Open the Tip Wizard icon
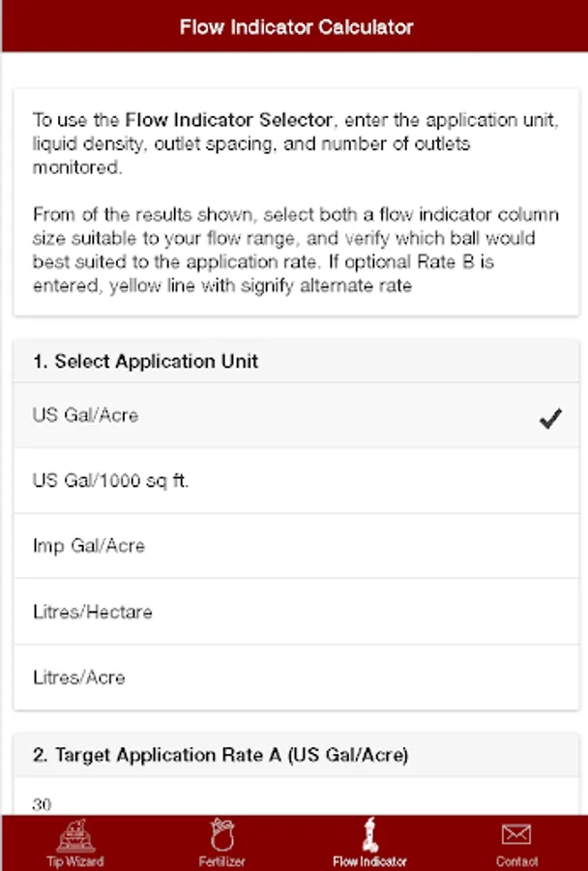This screenshot has height=871, width=588. click(74, 835)
